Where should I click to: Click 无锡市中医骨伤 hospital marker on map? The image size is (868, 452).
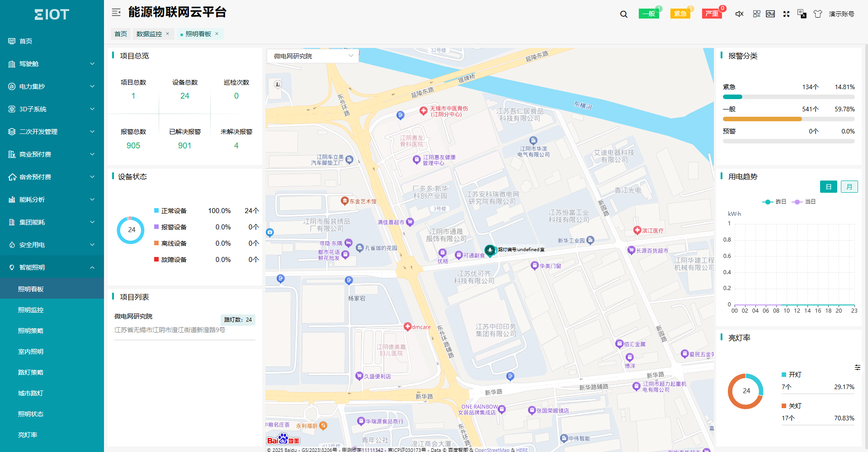[x=423, y=110]
